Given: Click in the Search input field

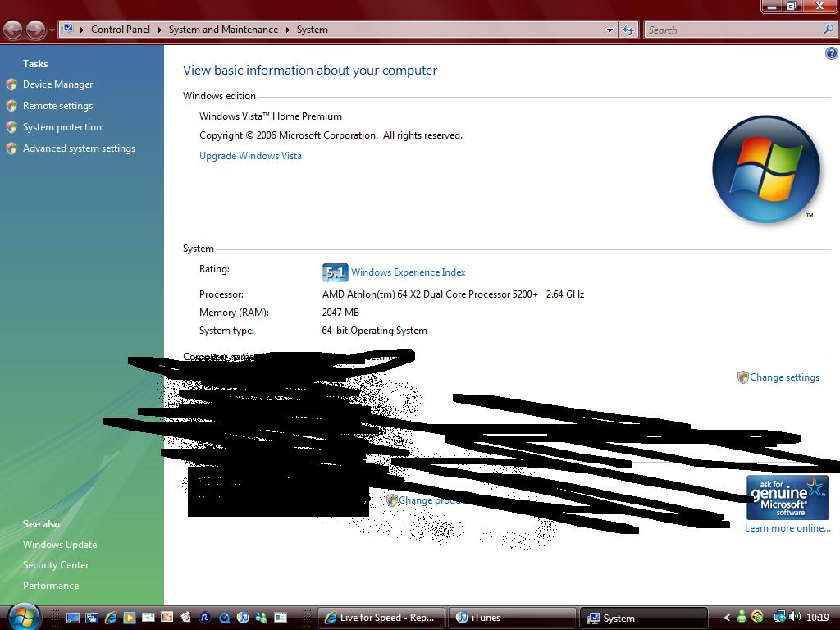Looking at the screenshot, I should 734,30.
